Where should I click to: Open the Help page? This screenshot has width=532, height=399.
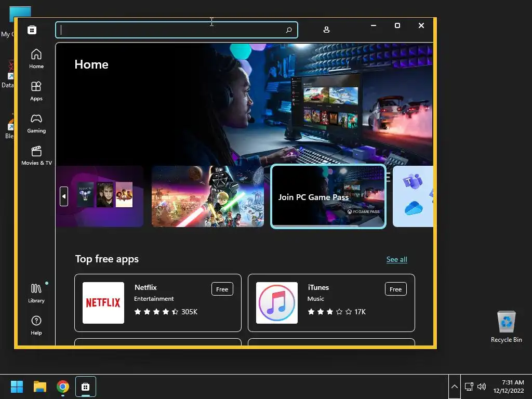click(x=36, y=325)
